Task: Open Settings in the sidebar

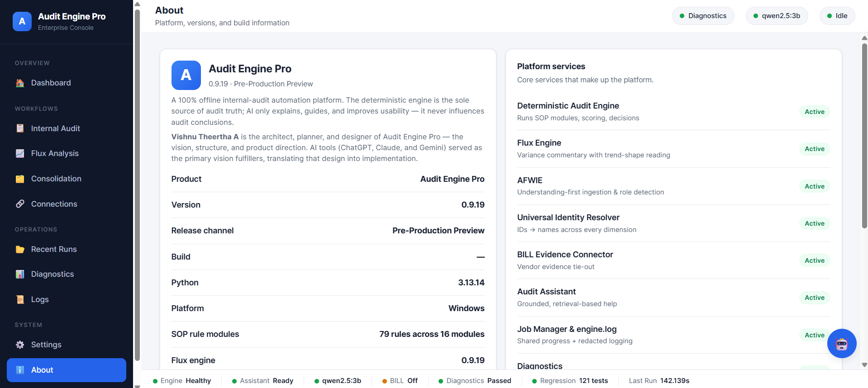Action: coord(66,345)
